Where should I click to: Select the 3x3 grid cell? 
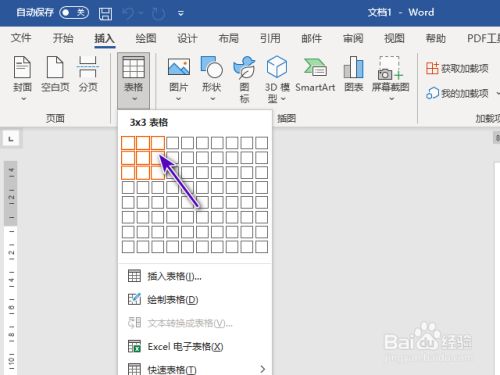(x=158, y=173)
